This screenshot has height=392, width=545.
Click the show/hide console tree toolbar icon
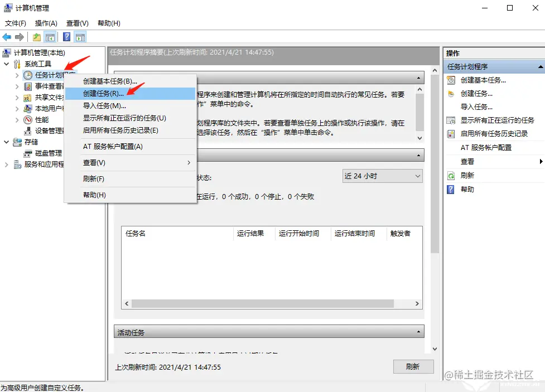(x=49, y=37)
